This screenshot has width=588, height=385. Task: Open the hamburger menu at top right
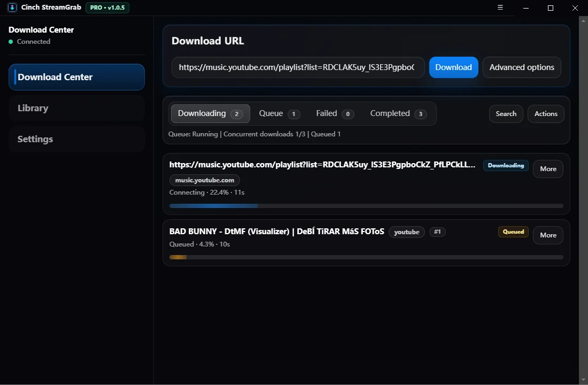coord(500,7)
